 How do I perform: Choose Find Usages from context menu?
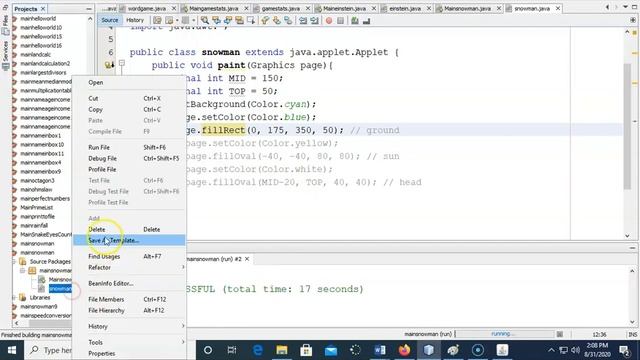(129, 256)
